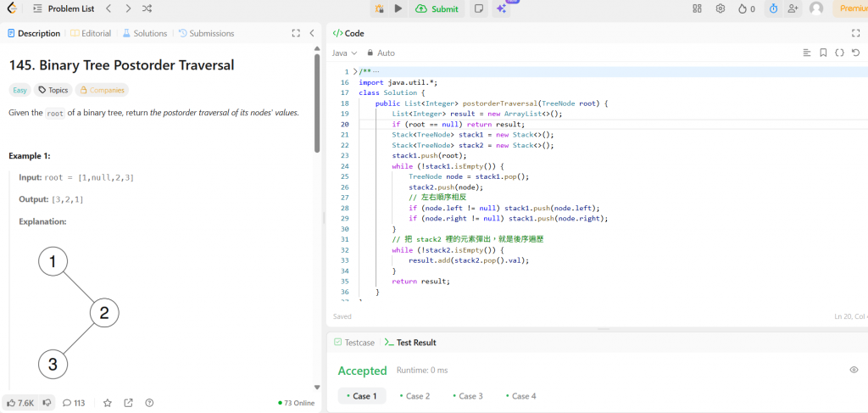Reset code with the undo arrow icon
Image resolution: width=868 pixels, height=413 pixels.
[x=856, y=53]
